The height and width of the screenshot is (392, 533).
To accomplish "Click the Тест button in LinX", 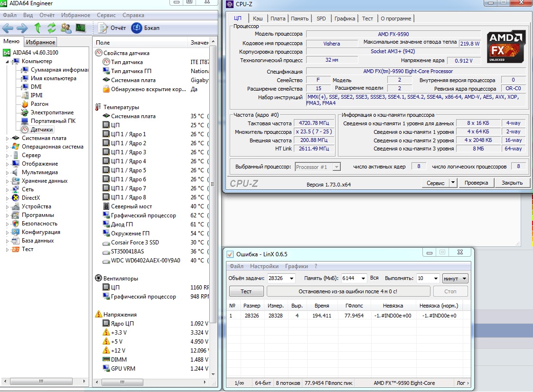I will (246, 291).
